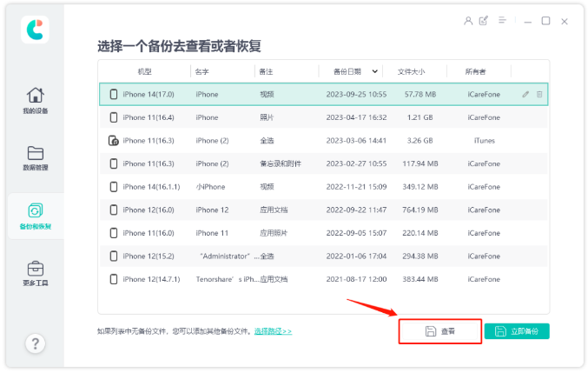The width and height of the screenshot is (588, 373).
Task: Click phone icon of iPhone 12(14.7.1) row
Action: tap(113, 279)
